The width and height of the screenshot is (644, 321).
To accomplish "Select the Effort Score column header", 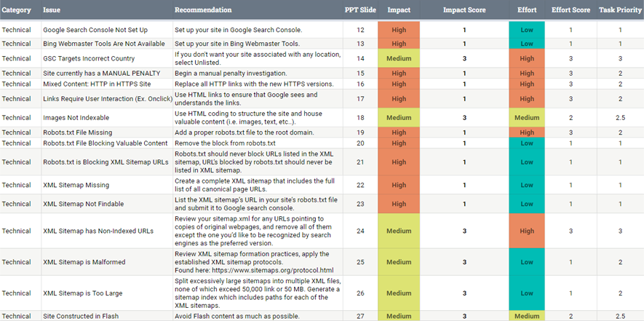I will tap(571, 10).
